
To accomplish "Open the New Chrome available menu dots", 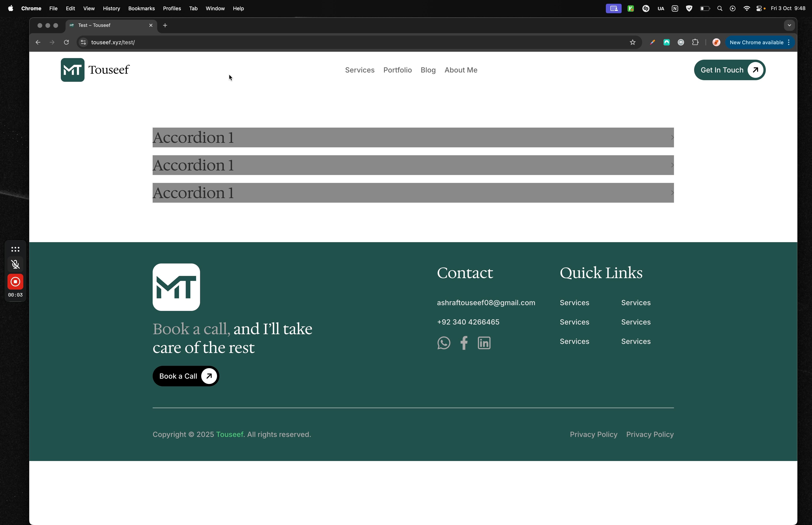I will (x=789, y=42).
